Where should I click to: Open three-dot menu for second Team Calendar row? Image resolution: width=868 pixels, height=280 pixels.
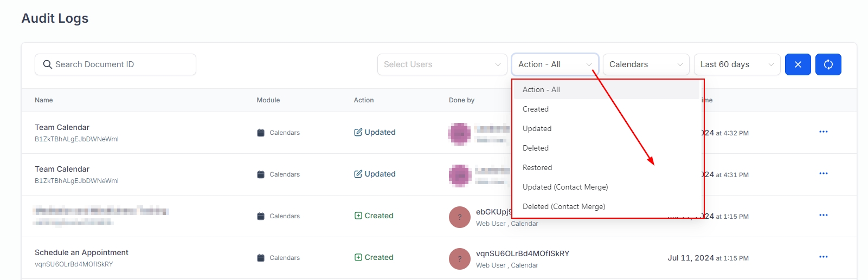click(823, 174)
